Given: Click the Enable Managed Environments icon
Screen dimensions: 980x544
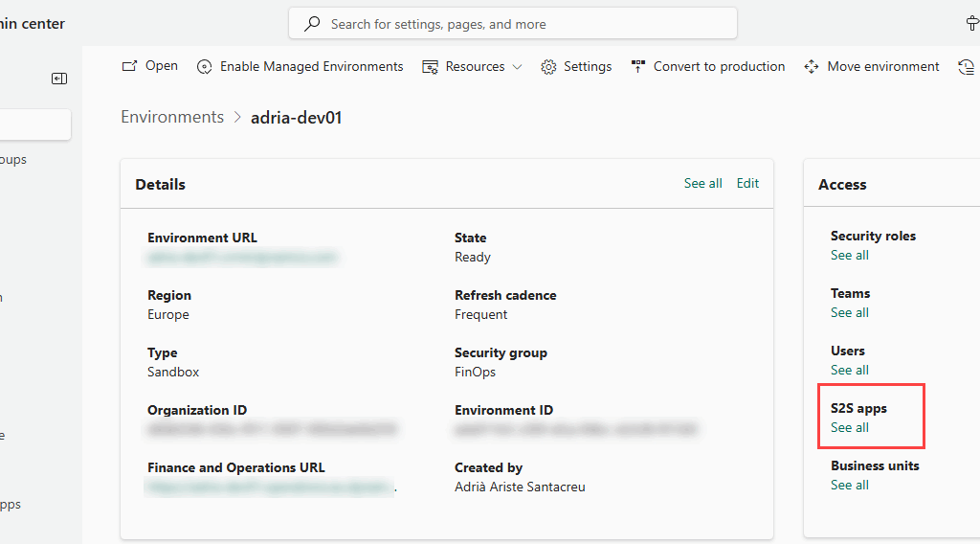Looking at the screenshot, I should click(205, 67).
